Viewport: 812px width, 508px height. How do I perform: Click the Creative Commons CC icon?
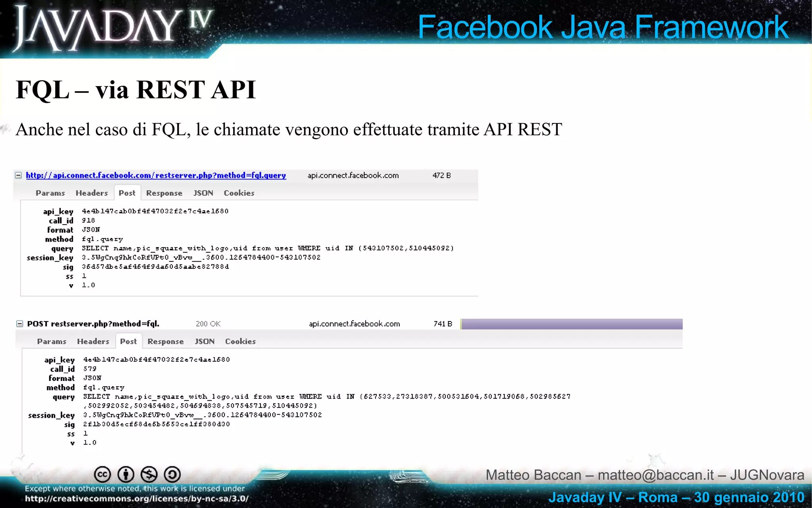pyautogui.click(x=102, y=474)
